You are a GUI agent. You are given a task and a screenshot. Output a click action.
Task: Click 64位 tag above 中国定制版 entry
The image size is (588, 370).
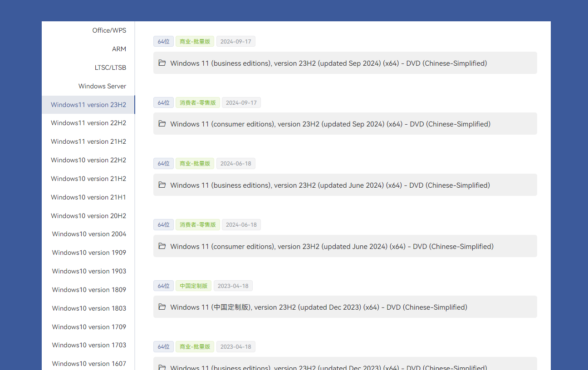click(x=163, y=286)
